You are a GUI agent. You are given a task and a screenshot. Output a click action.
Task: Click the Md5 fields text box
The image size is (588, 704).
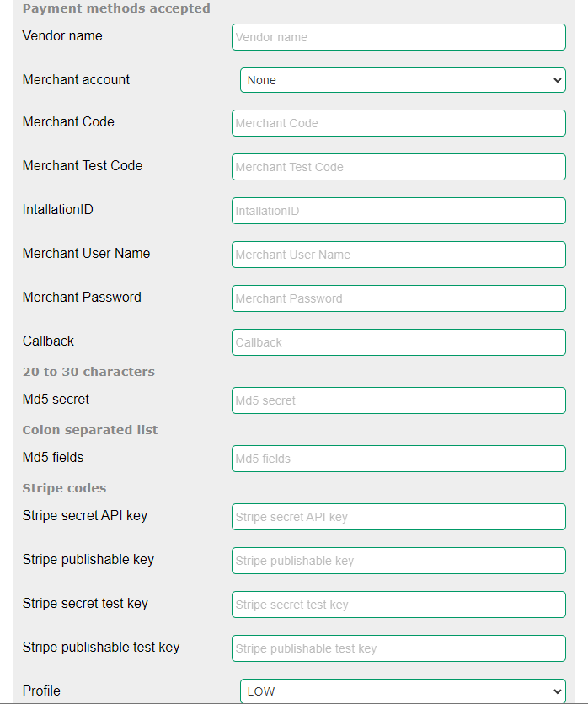click(398, 459)
